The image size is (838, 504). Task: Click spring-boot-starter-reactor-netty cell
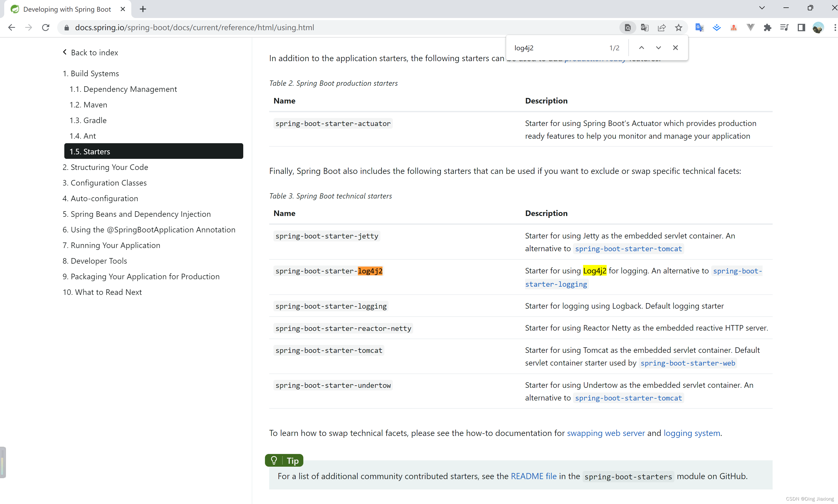point(343,328)
